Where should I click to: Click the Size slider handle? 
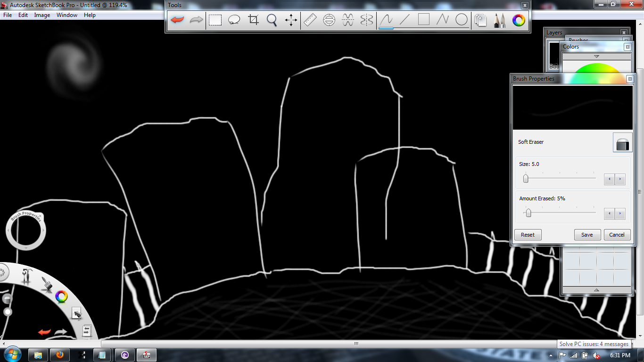pos(526,179)
